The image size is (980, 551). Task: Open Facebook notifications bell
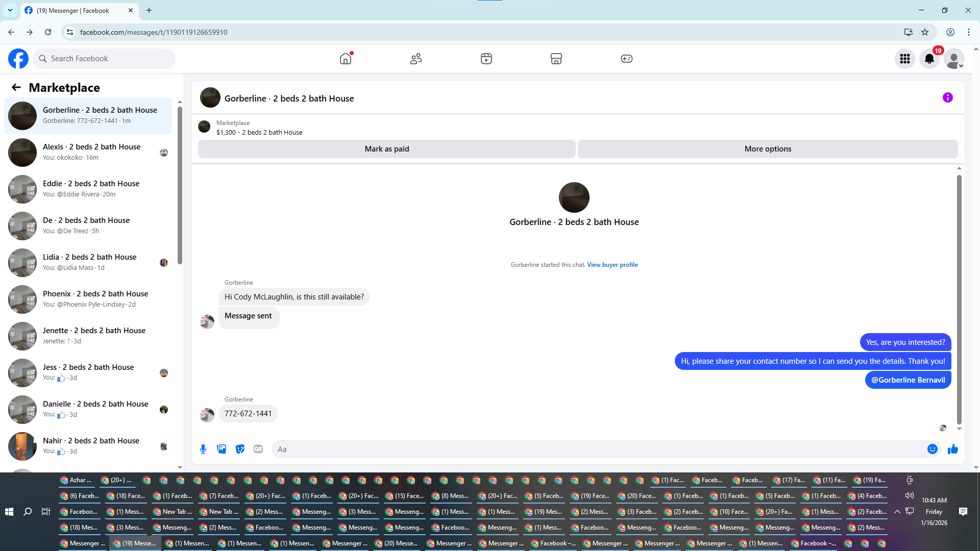929,59
